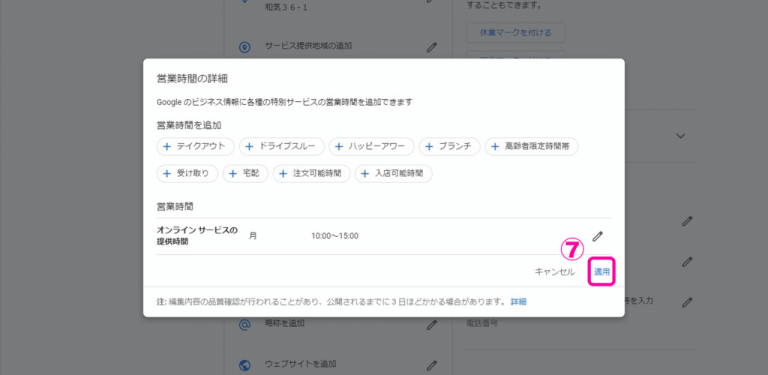Viewport: 768px width, 375px height.
Task: Click 営業時間の詳細 dialog title
Action: coord(192,78)
